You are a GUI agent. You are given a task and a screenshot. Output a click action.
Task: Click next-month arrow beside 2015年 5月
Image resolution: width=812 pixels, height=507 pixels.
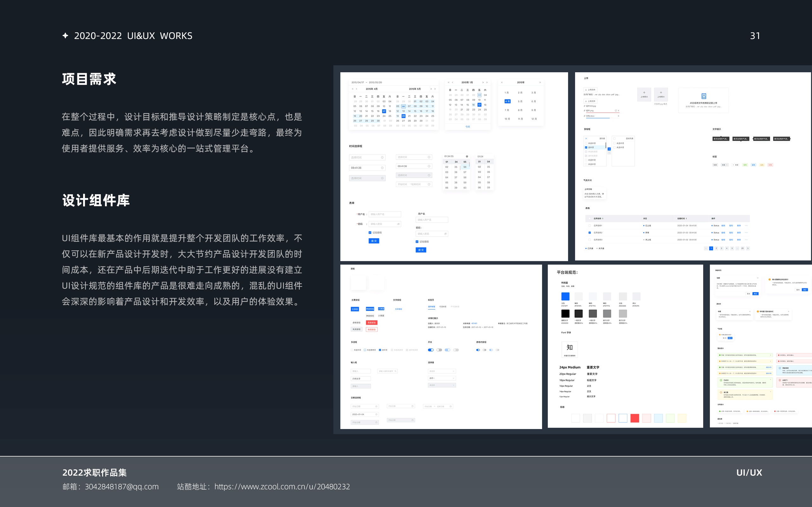(x=431, y=89)
